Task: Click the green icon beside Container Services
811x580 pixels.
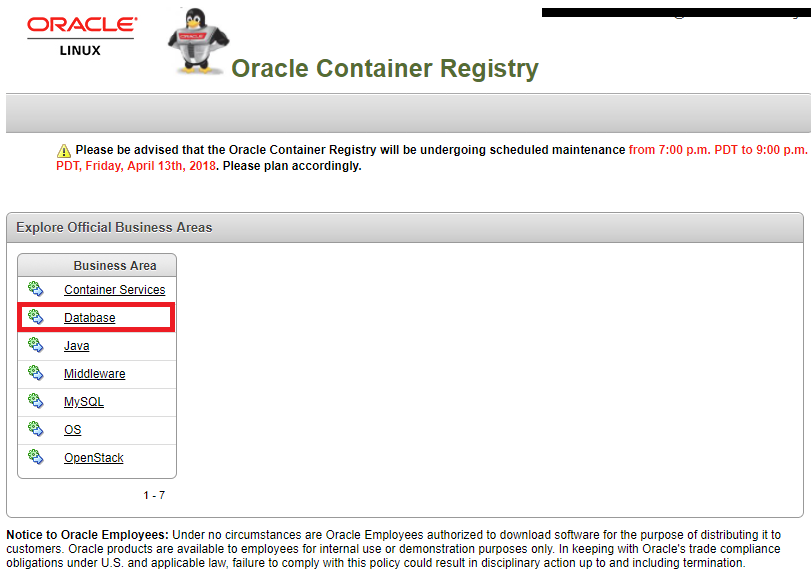Action: click(35, 289)
